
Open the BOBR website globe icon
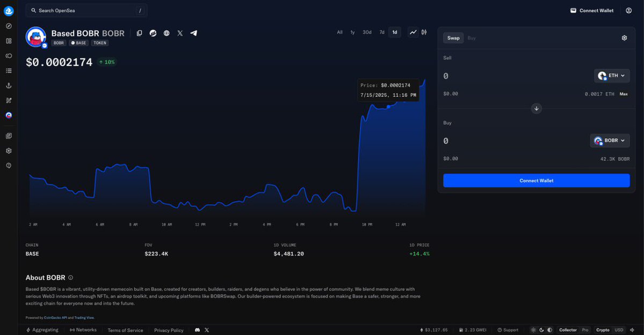[x=167, y=33]
